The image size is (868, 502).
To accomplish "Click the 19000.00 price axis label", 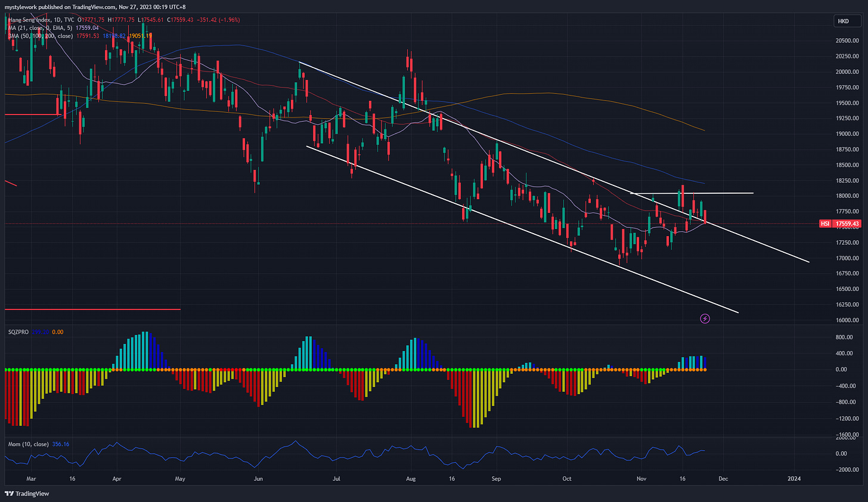I will point(847,134).
